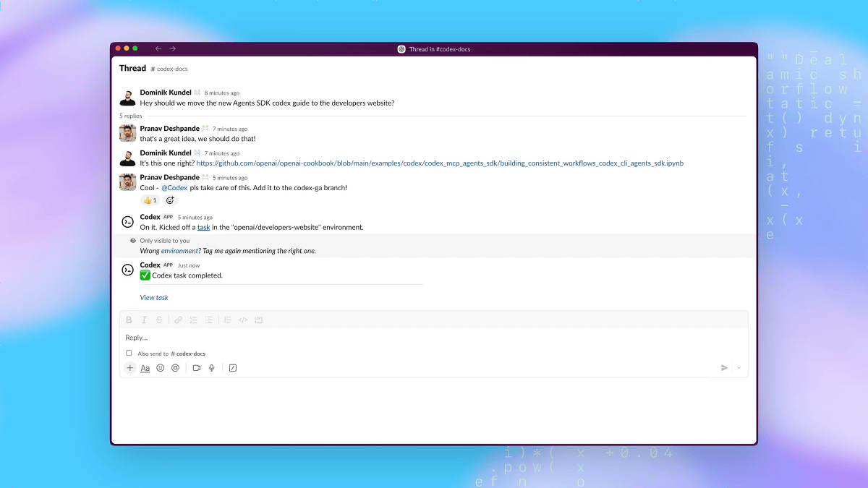Open send options dropdown arrow
This screenshot has height=488, width=868.
[739, 368]
